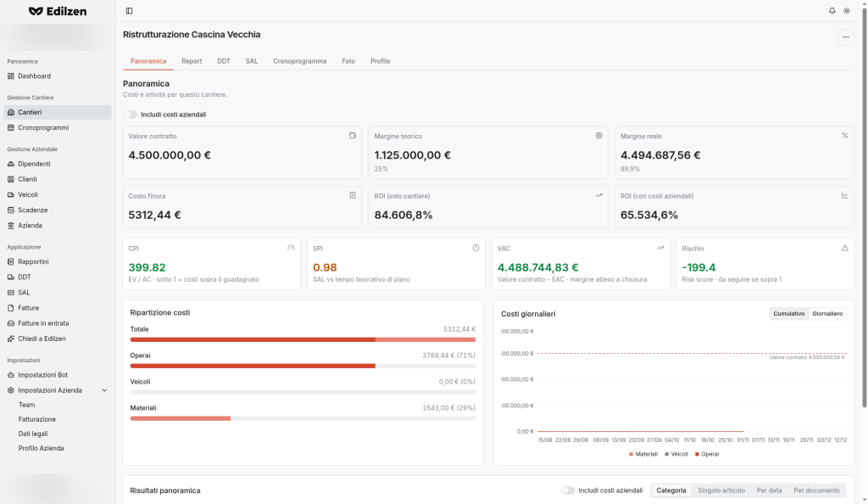Image resolution: width=868 pixels, height=504 pixels.
Task: Enable Includi costi aziendali switch under Panoramica
Action: pyautogui.click(x=130, y=115)
